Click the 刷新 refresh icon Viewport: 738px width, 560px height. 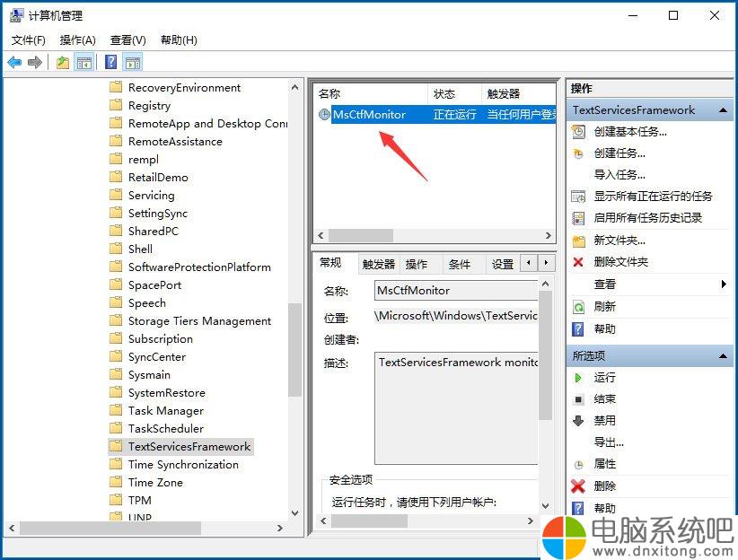(x=578, y=307)
